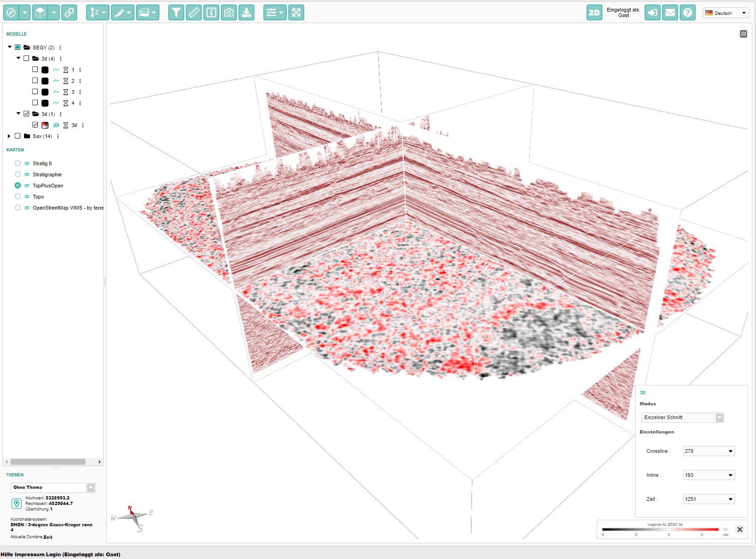Select the ruler measurement tool

(x=194, y=12)
